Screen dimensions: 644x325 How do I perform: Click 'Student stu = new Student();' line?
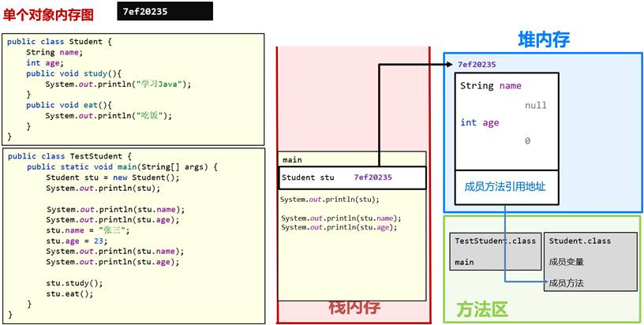(113, 177)
